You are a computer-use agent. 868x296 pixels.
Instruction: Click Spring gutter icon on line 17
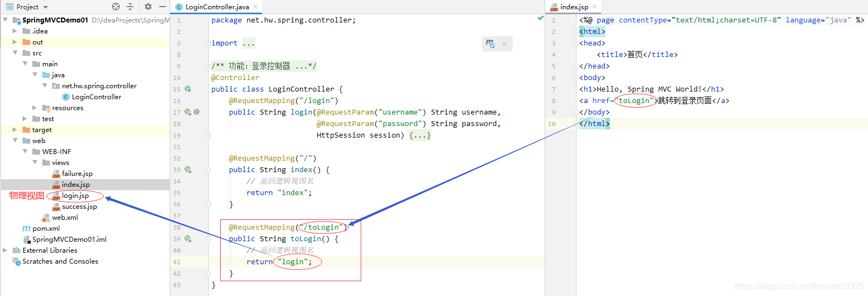(188, 112)
